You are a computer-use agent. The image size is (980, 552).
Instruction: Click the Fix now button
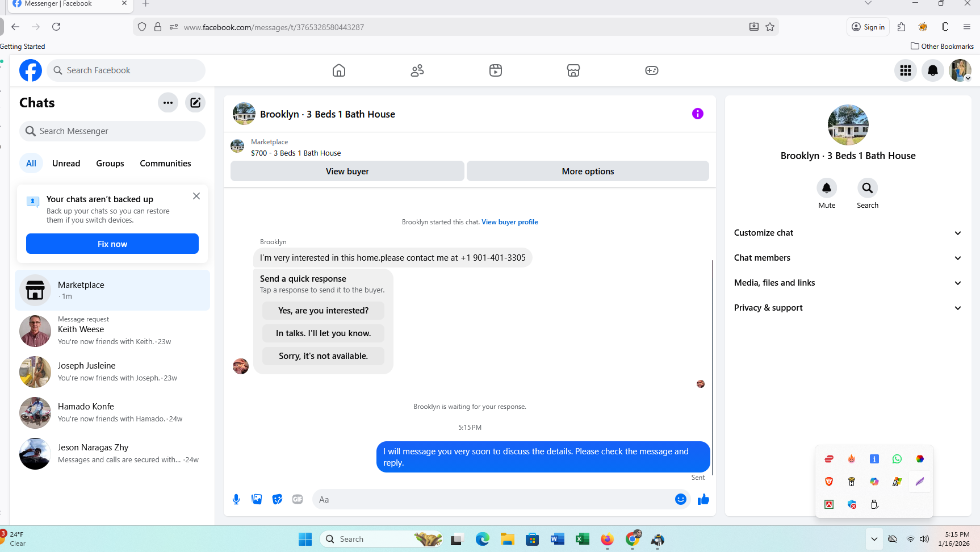tap(112, 244)
